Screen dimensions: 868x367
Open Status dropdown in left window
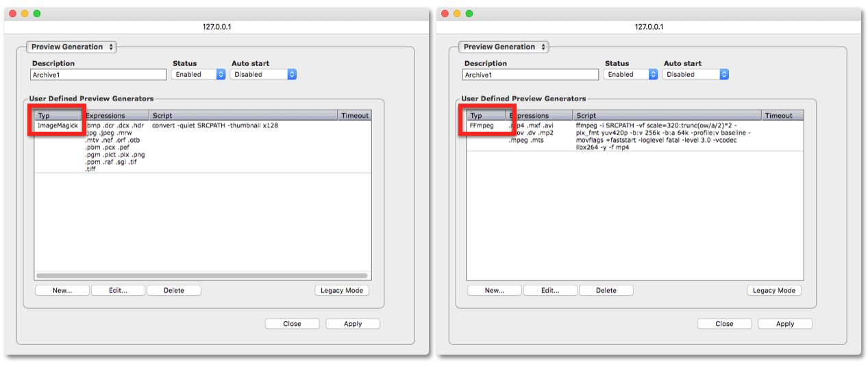pyautogui.click(x=199, y=74)
